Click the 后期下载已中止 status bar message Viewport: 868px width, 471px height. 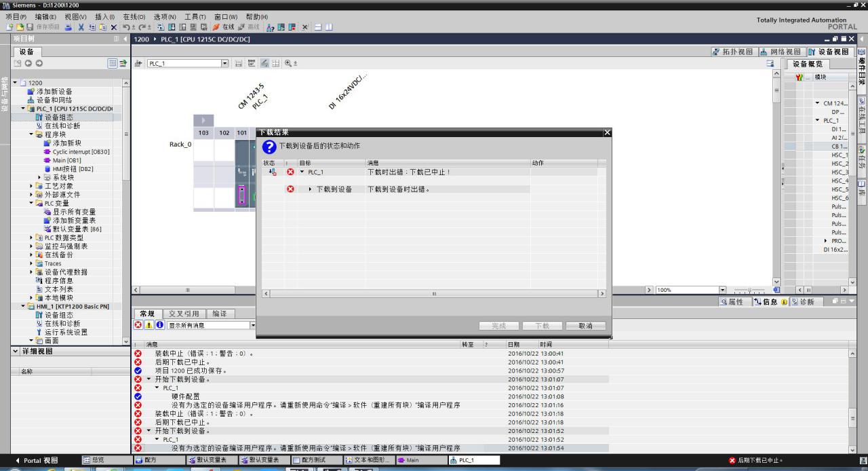[x=758, y=460]
